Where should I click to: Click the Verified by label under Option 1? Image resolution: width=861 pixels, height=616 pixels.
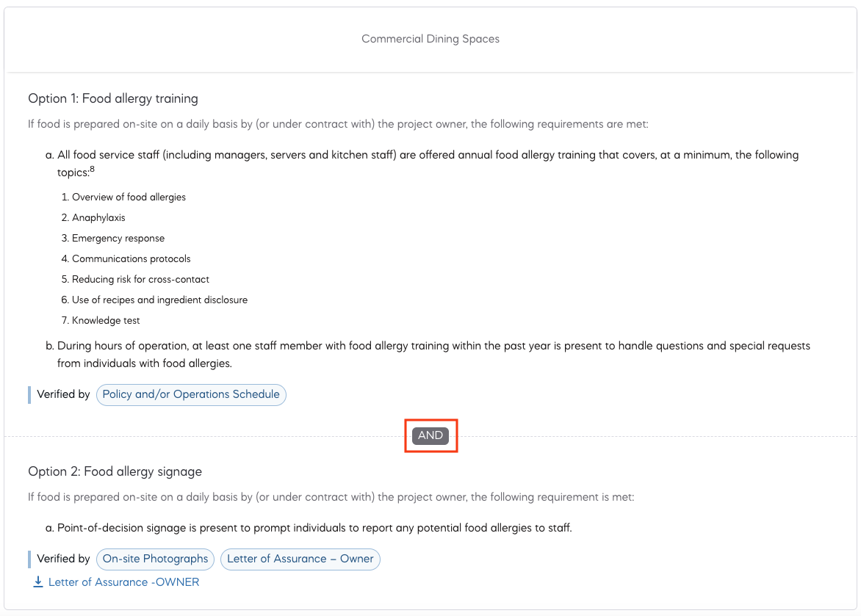tap(63, 394)
